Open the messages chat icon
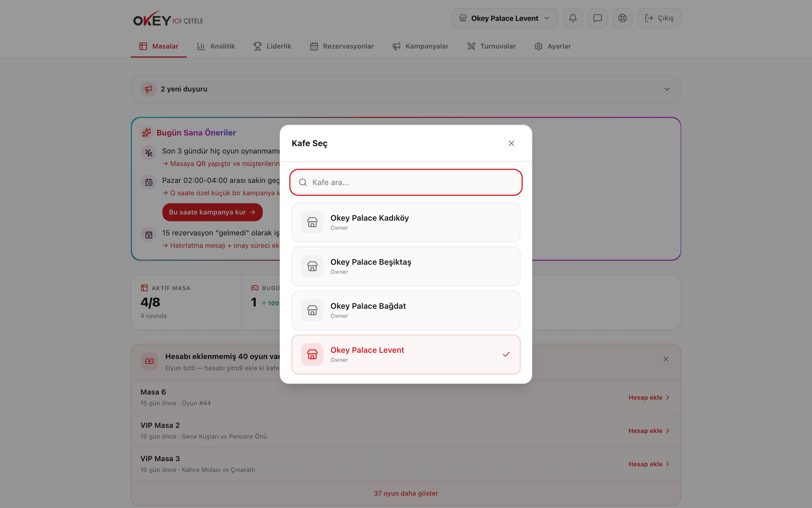This screenshot has width=812, height=508. click(x=598, y=18)
